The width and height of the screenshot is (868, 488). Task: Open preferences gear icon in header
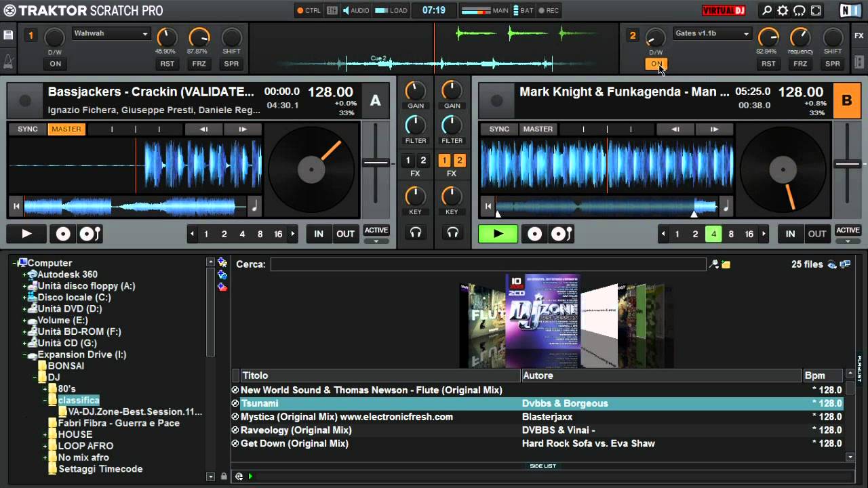point(783,10)
